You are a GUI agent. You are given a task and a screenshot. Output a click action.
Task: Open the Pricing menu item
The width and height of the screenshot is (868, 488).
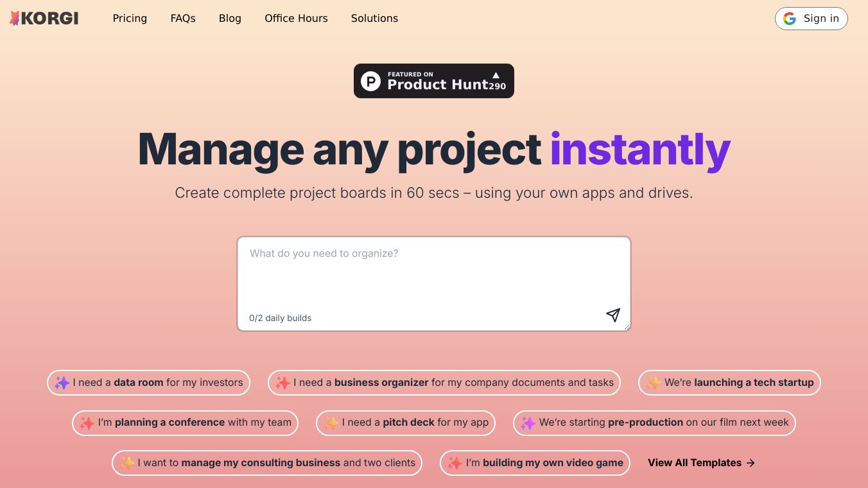point(130,19)
